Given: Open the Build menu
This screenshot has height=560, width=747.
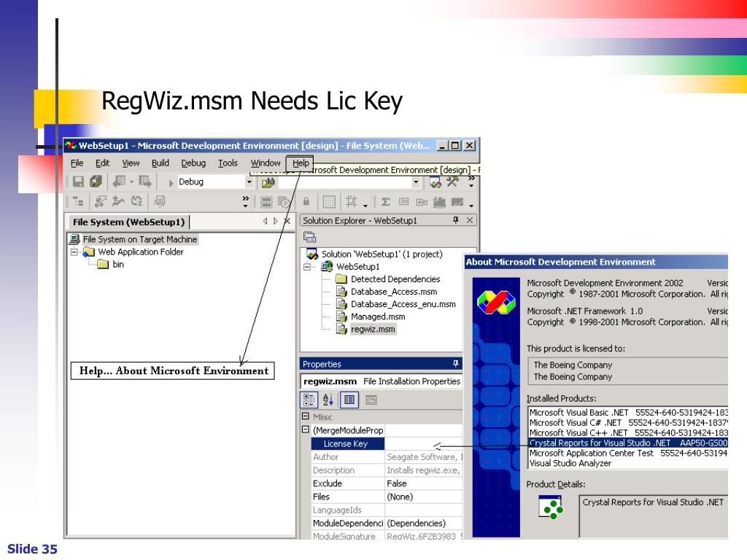Looking at the screenshot, I should point(160,163).
